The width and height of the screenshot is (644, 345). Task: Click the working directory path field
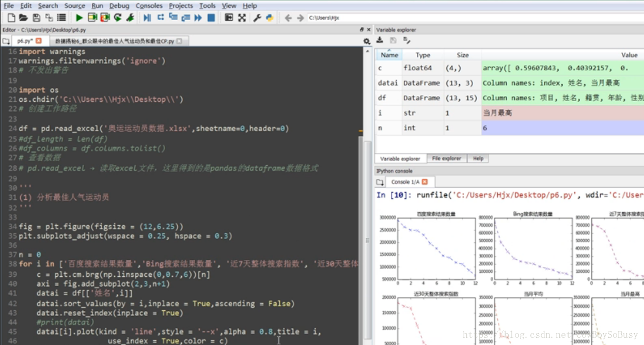click(x=475, y=18)
